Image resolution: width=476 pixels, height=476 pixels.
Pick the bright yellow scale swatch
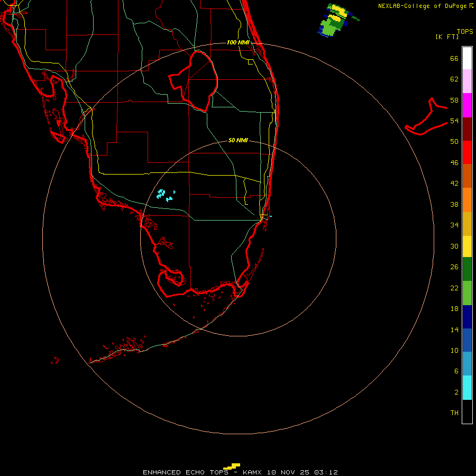pos(467,246)
